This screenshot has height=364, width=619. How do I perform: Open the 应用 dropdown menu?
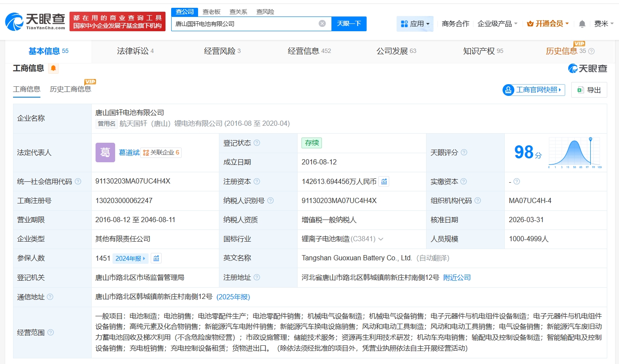(415, 24)
